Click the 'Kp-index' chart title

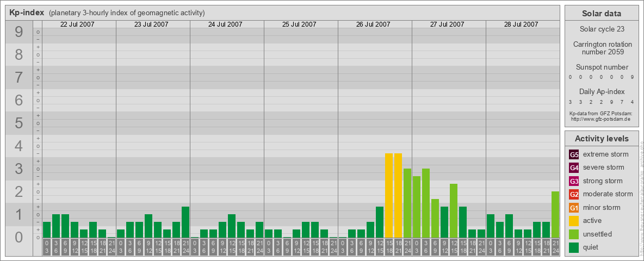pos(27,13)
